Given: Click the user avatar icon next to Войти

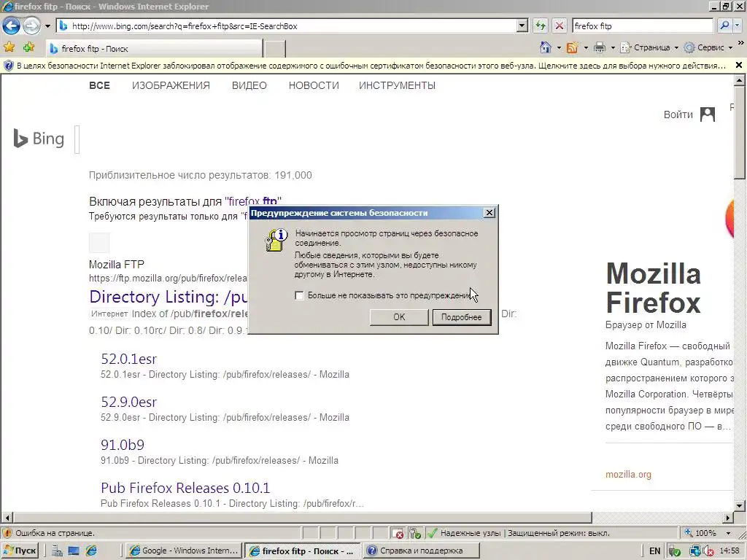Looking at the screenshot, I should [x=708, y=114].
